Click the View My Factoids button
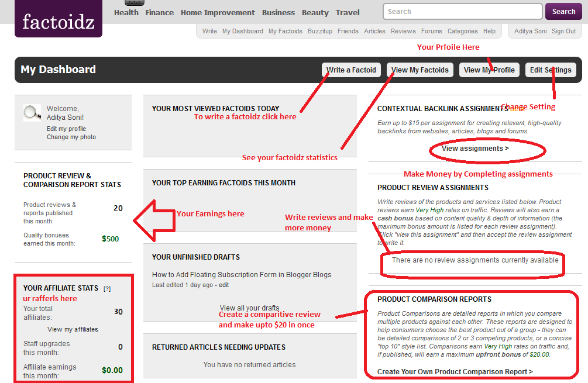The height and width of the screenshot is (383, 588). coord(420,70)
